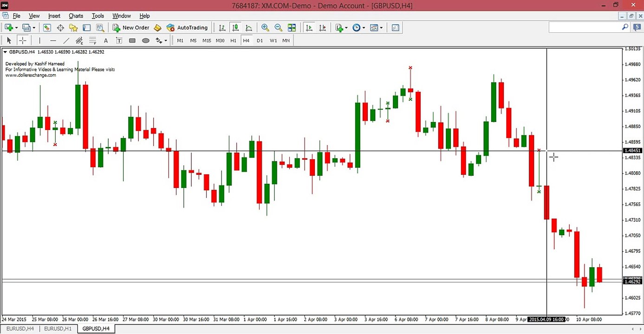644x334 pixels.
Task: Set timeframe to M1
Action: 180,41
